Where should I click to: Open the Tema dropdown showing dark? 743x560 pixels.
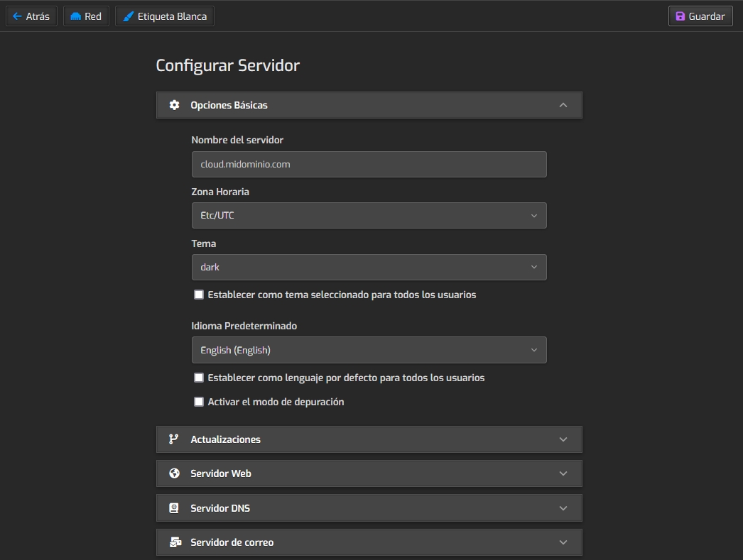369,268
